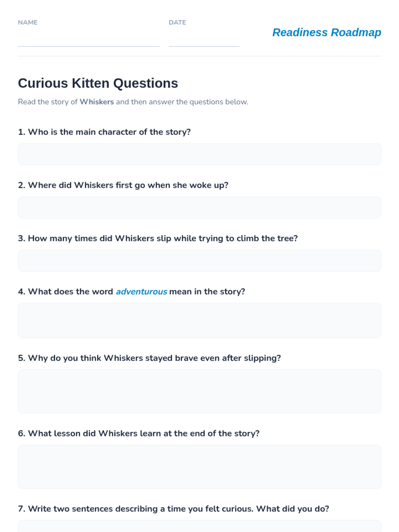Select the Curious Kitten Questions heading
399x532 pixels.
[x=98, y=83]
